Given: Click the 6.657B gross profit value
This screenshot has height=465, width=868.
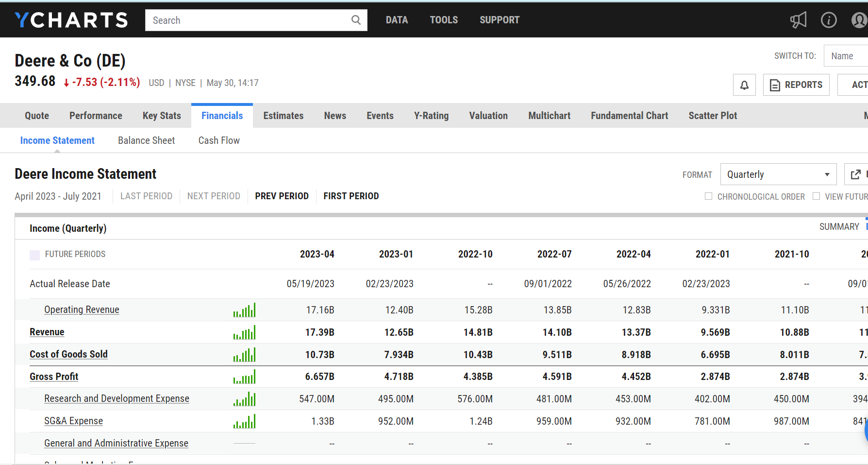Looking at the screenshot, I should click(x=319, y=377).
